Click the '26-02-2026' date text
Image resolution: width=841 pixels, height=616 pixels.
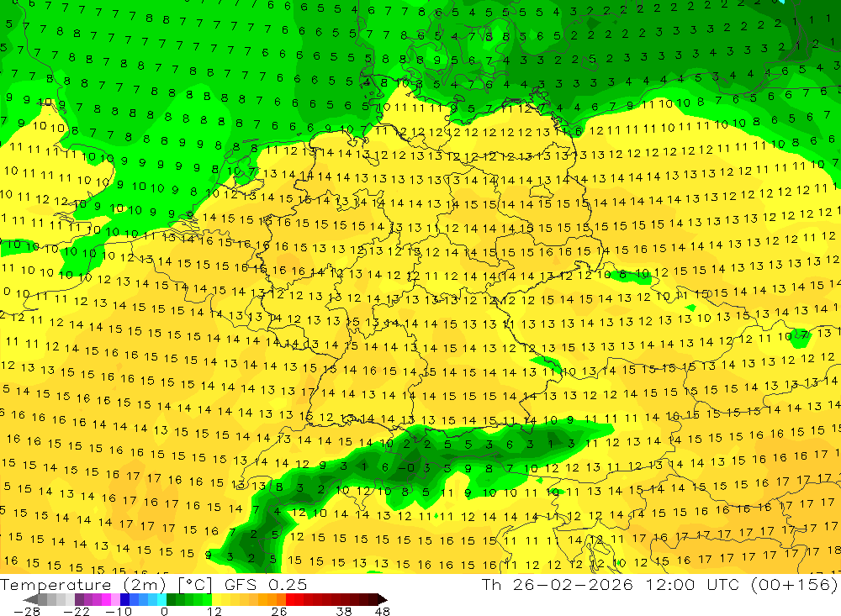(572, 584)
